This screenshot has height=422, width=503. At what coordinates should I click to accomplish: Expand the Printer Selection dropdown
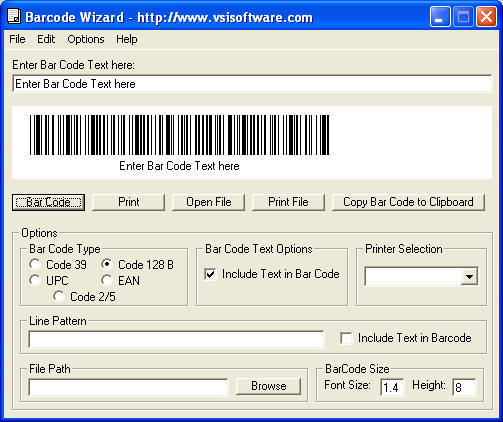pyautogui.click(x=469, y=276)
